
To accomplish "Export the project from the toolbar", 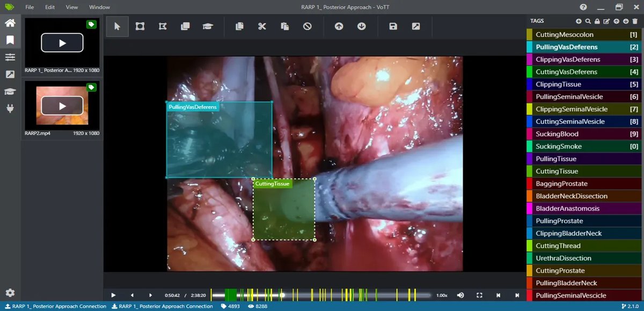I will 416,26.
